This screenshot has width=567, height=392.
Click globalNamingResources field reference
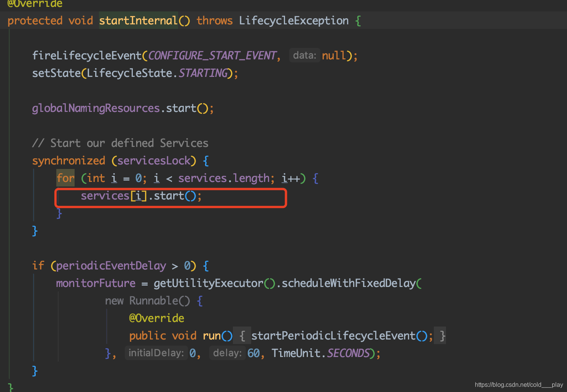96,108
